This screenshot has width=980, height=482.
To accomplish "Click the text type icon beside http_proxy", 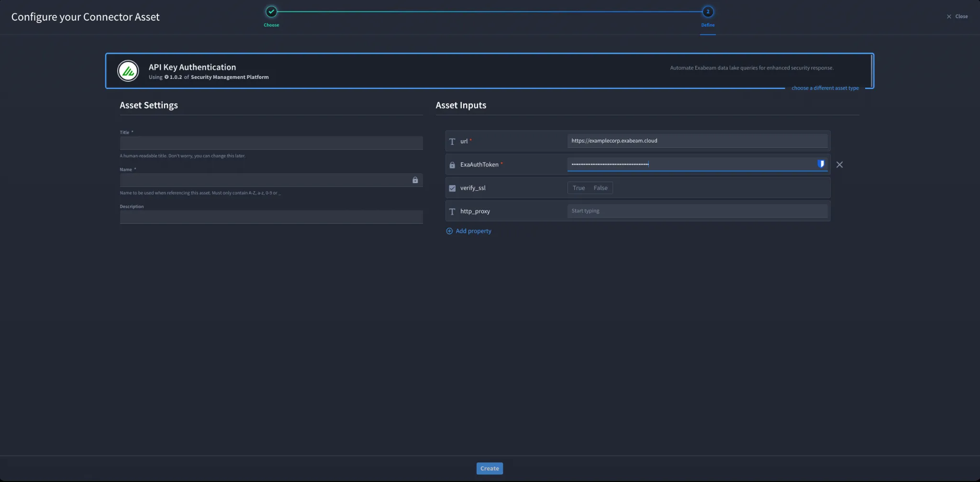I will (x=452, y=211).
